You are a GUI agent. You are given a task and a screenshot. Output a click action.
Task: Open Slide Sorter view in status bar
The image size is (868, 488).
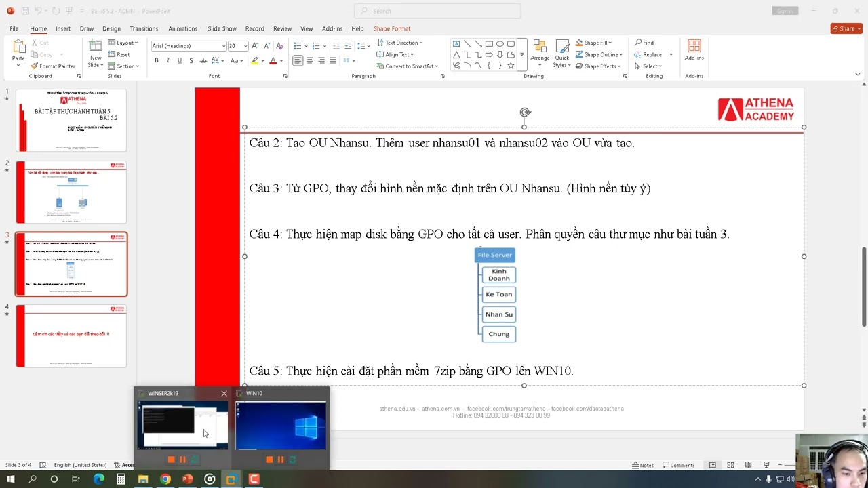click(730, 465)
